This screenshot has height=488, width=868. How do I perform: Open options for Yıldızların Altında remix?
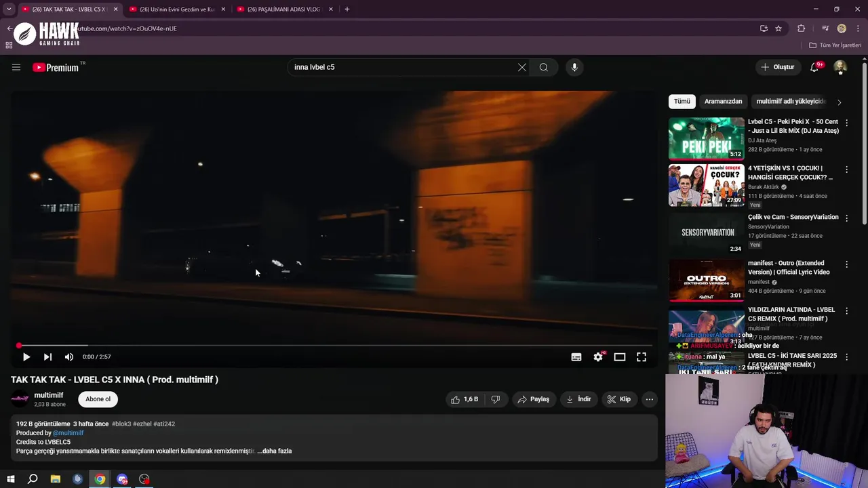846,310
